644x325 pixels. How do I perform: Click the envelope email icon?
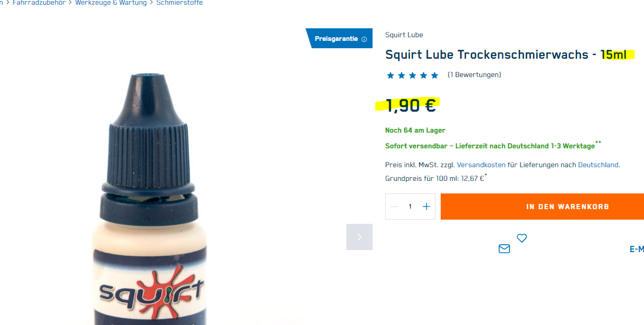tap(504, 249)
